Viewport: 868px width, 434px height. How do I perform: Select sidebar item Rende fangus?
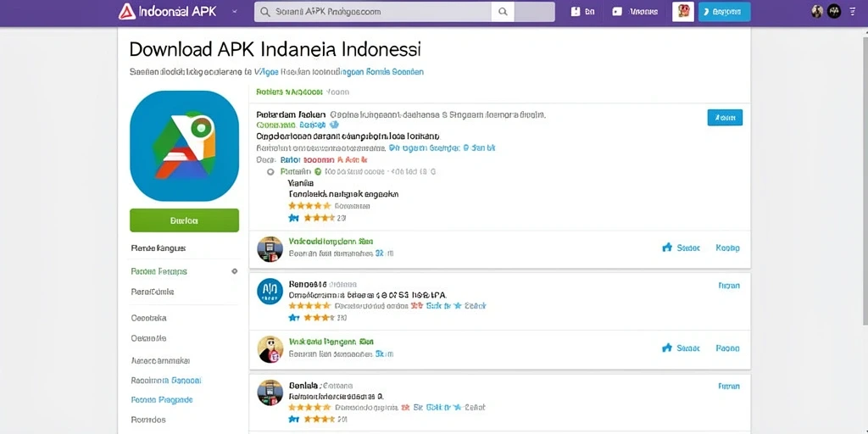(x=159, y=248)
